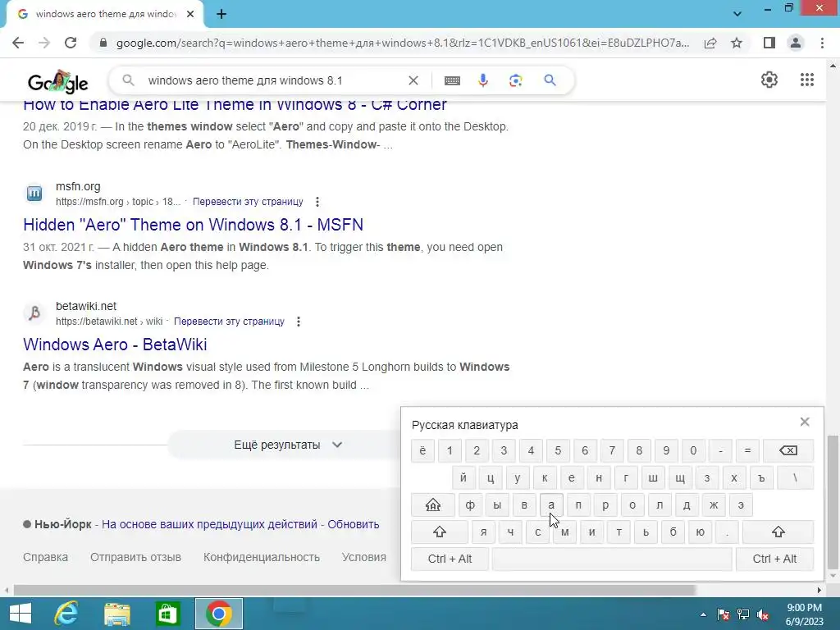The width and height of the screenshot is (840, 630).
Task: Tap the й key on virtual keyboard
Action: click(463, 478)
